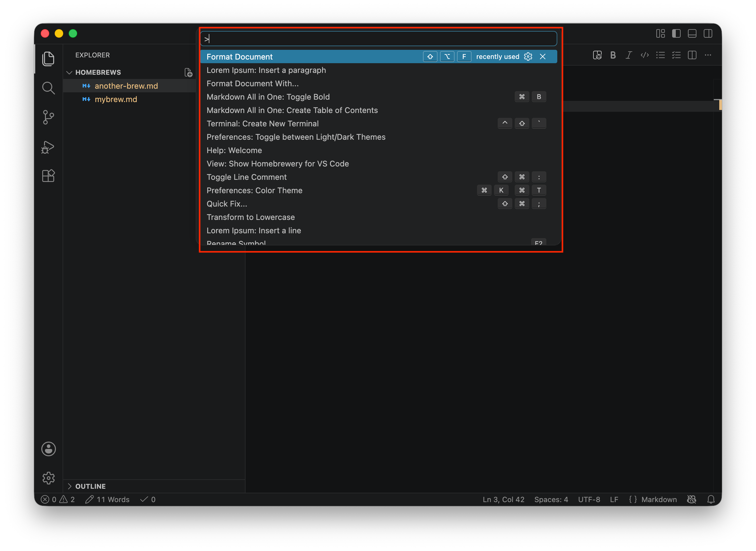756x551 pixels.
Task: Select Format Document With...
Action: pyautogui.click(x=379, y=84)
